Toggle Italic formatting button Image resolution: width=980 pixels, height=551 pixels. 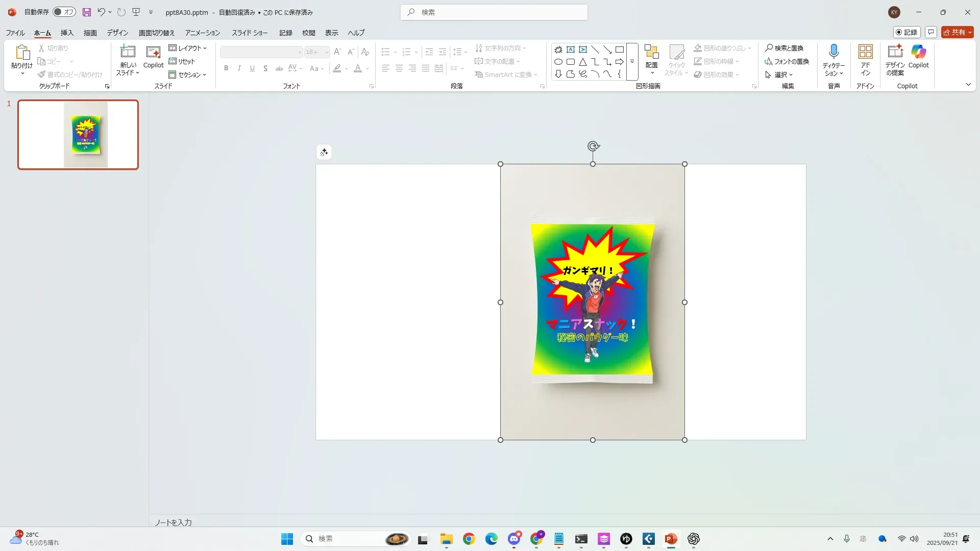click(239, 68)
